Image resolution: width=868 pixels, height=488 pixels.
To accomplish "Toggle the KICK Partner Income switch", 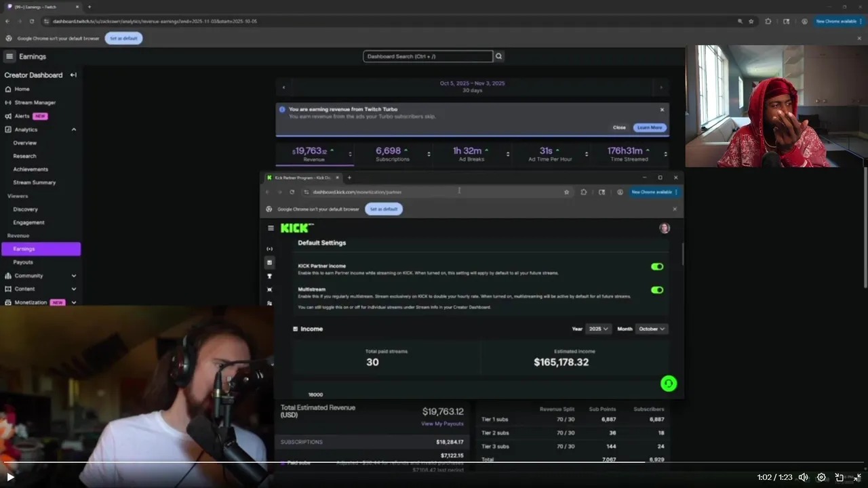I will pos(657,266).
